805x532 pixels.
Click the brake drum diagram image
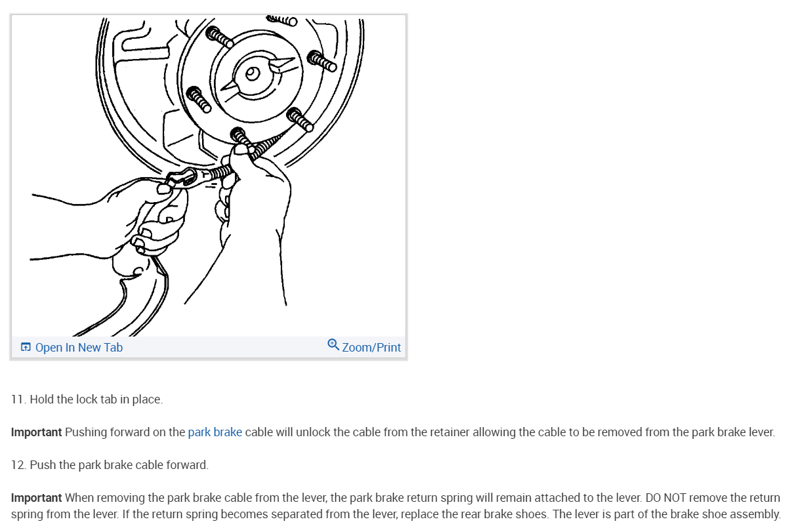pos(209,176)
